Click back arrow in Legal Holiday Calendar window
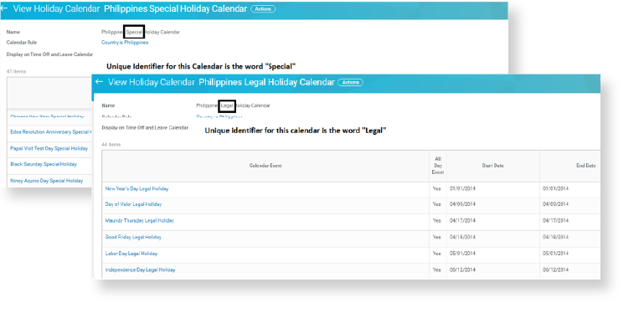The height and width of the screenshot is (313, 644). point(99,82)
